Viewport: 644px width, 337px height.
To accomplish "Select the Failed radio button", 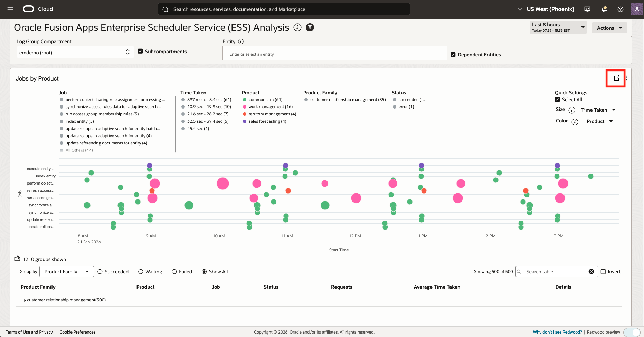I will click(x=174, y=272).
